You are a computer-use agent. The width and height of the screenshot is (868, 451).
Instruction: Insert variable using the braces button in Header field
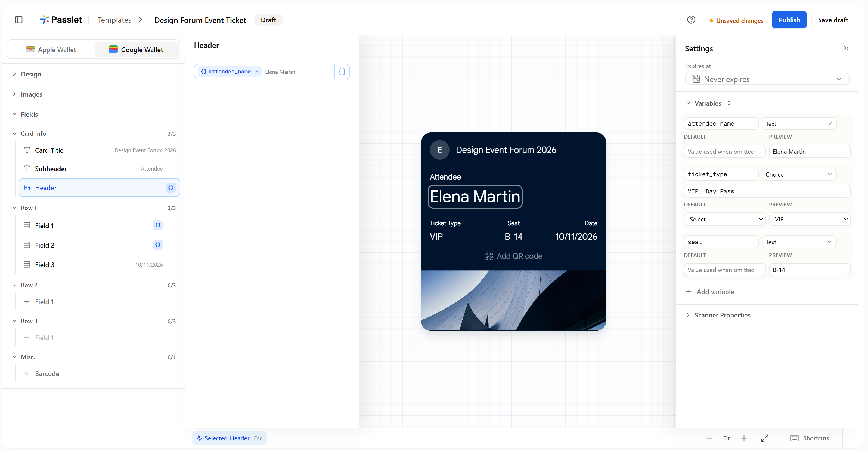[342, 72]
